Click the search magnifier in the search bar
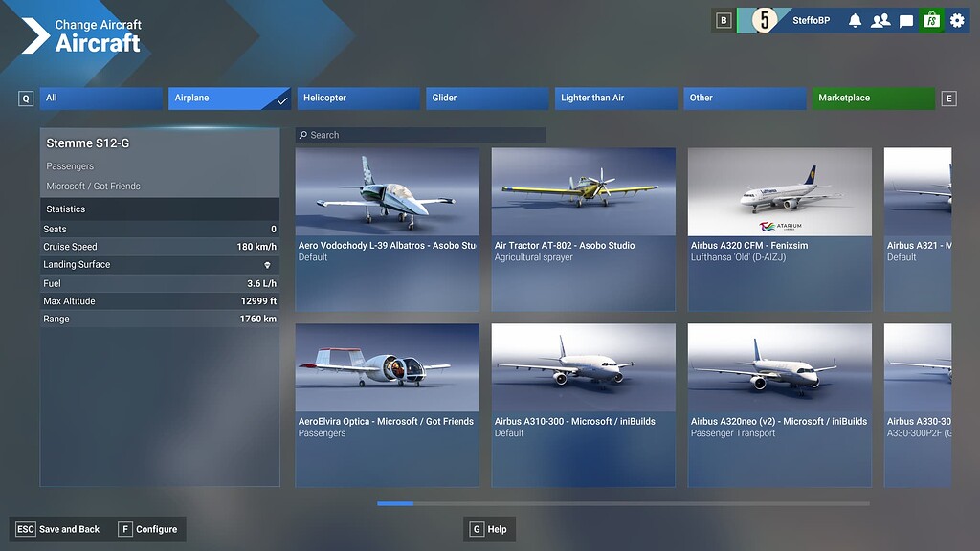980x551 pixels. [302, 135]
